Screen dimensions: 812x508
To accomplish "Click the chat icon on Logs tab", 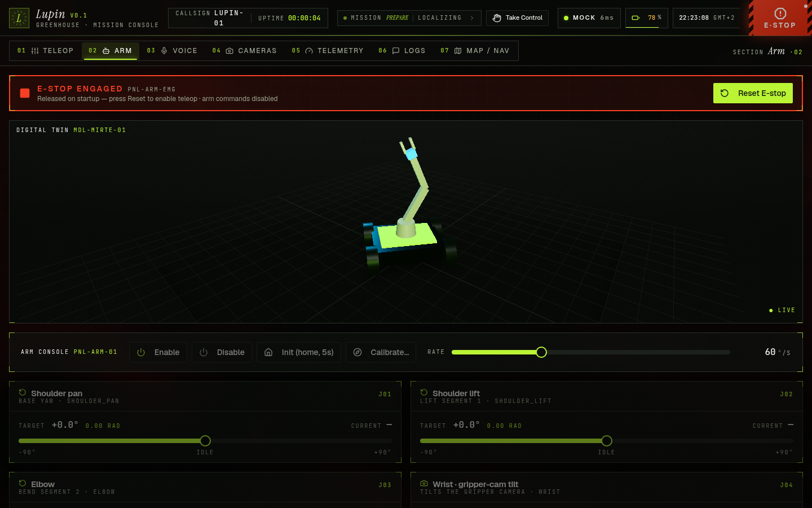I will [x=396, y=51].
